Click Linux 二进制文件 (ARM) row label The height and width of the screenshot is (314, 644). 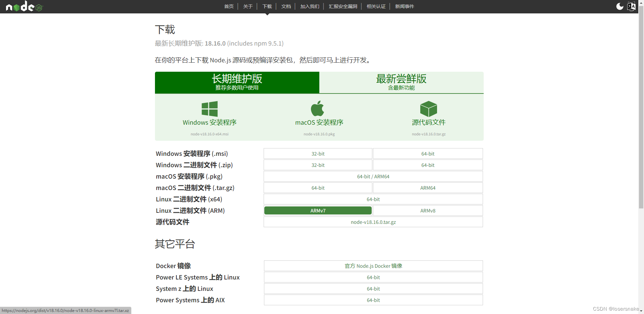[x=190, y=210]
